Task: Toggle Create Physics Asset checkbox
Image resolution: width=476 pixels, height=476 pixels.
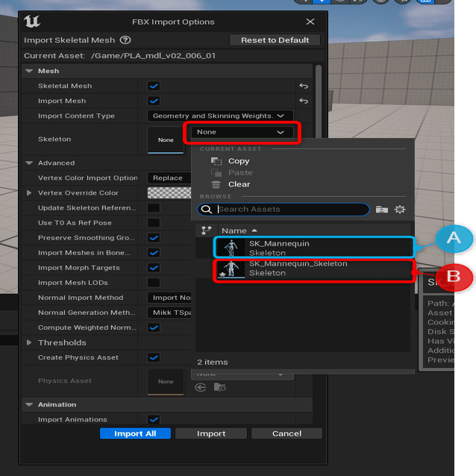Action: coord(154,357)
